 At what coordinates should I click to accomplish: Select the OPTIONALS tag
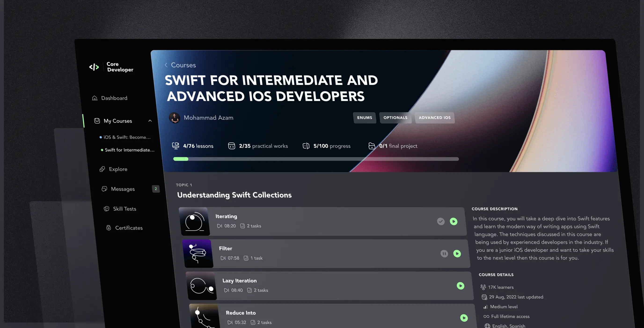pos(395,117)
